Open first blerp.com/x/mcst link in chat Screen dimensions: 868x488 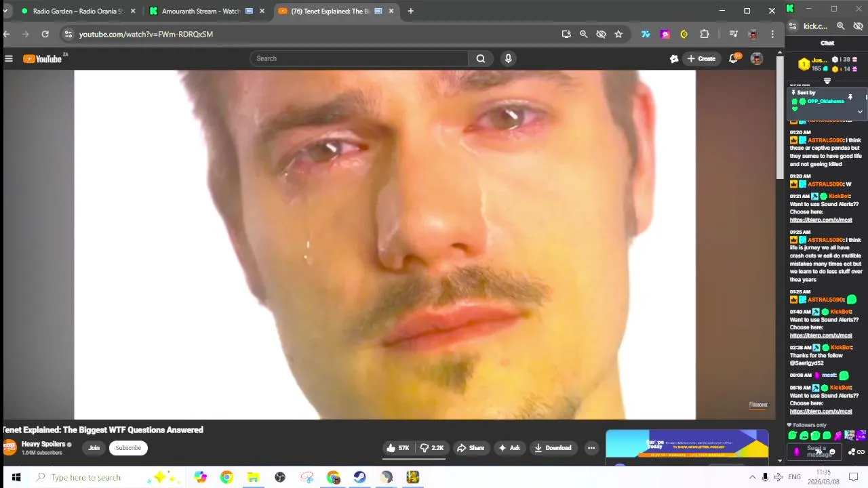point(821,220)
